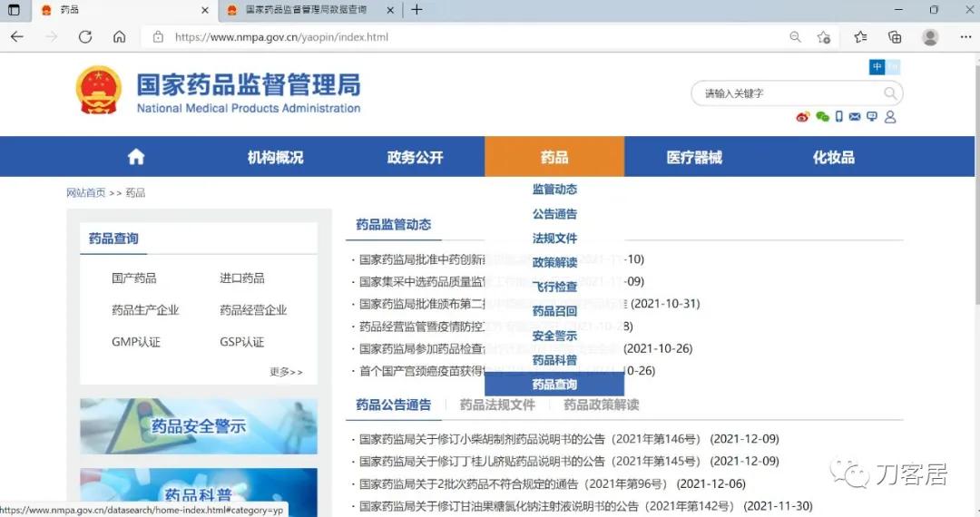Image resolution: width=980 pixels, height=517 pixels.
Task: Close the 国家药品监督管理局数据查询 tab
Action: (x=390, y=10)
